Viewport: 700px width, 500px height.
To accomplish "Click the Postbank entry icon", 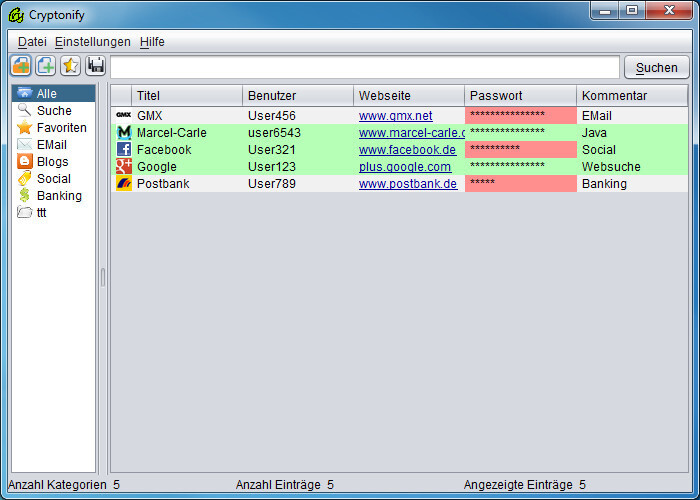I will [x=124, y=184].
